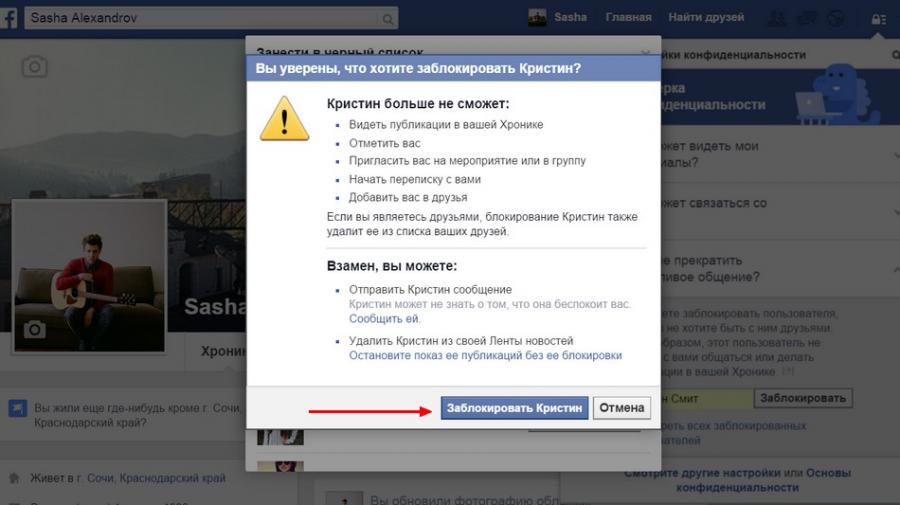The height and width of the screenshot is (505, 900).
Task: Click the search magnifier icon
Action: click(x=387, y=19)
